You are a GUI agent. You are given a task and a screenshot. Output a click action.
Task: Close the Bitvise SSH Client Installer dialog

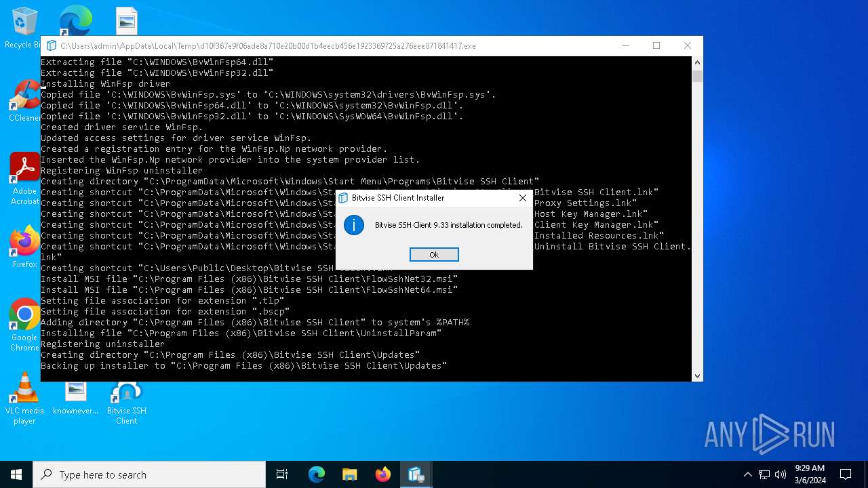pyautogui.click(x=522, y=198)
